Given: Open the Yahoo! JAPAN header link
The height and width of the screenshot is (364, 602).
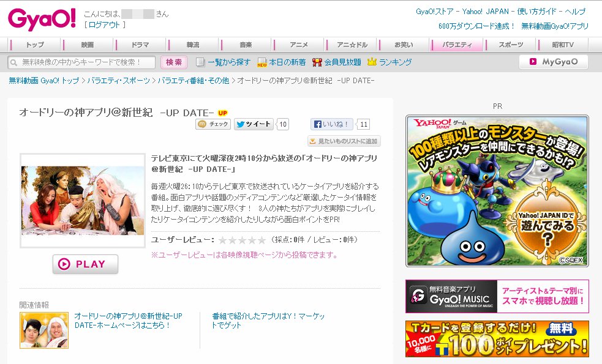Looking at the screenshot, I should coord(485,12).
